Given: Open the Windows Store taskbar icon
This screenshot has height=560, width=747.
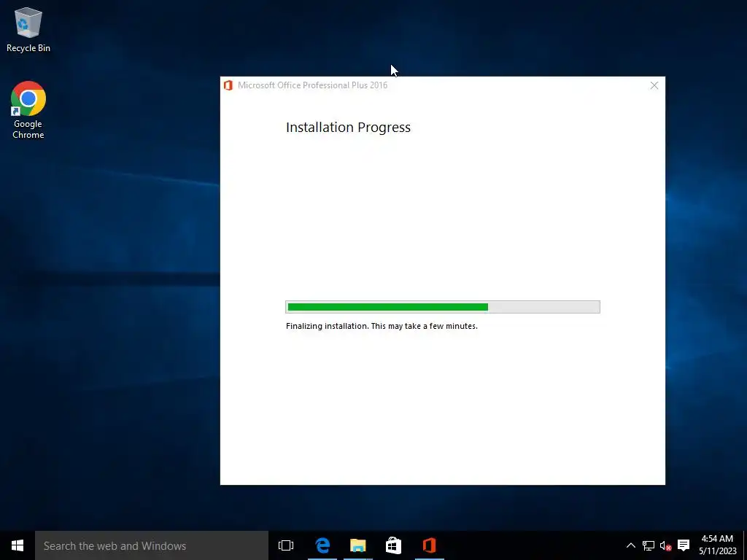Looking at the screenshot, I should pos(393,545).
